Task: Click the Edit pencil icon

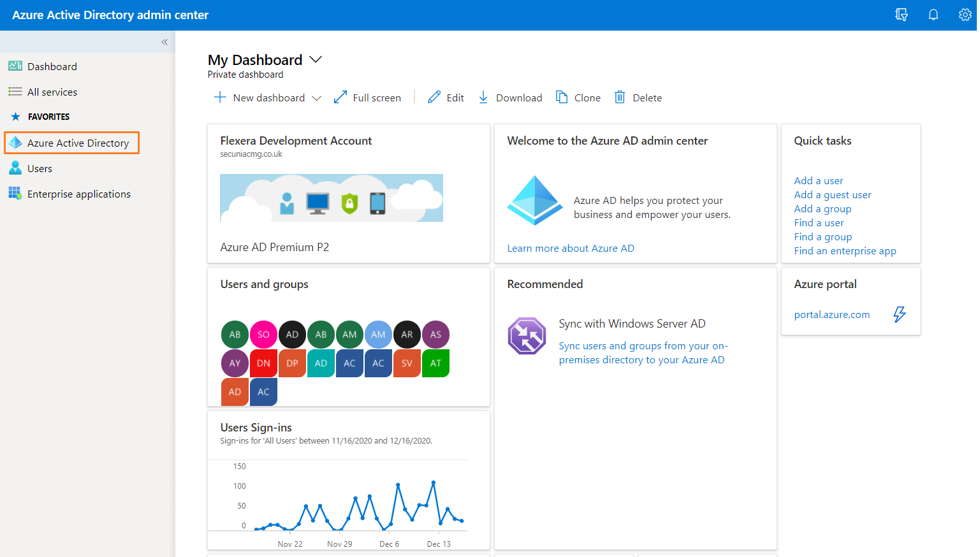Action: click(x=434, y=98)
